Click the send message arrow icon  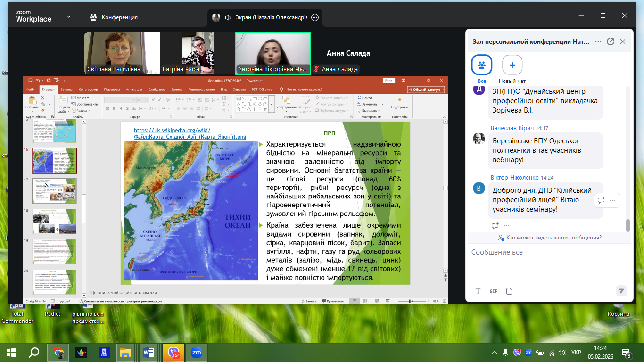621,291
